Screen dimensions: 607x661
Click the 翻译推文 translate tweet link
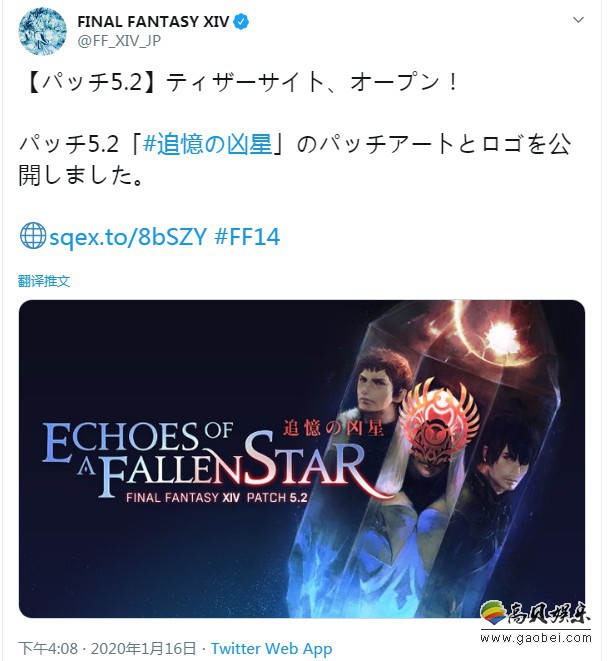[44, 281]
